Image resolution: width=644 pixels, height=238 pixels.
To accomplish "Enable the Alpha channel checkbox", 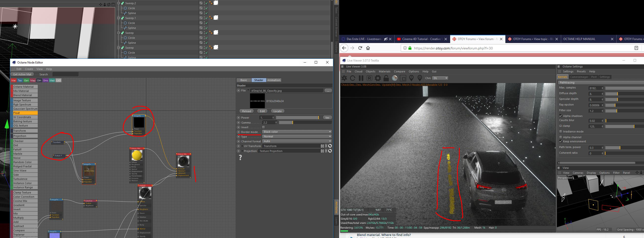I will click(x=561, y=137).
